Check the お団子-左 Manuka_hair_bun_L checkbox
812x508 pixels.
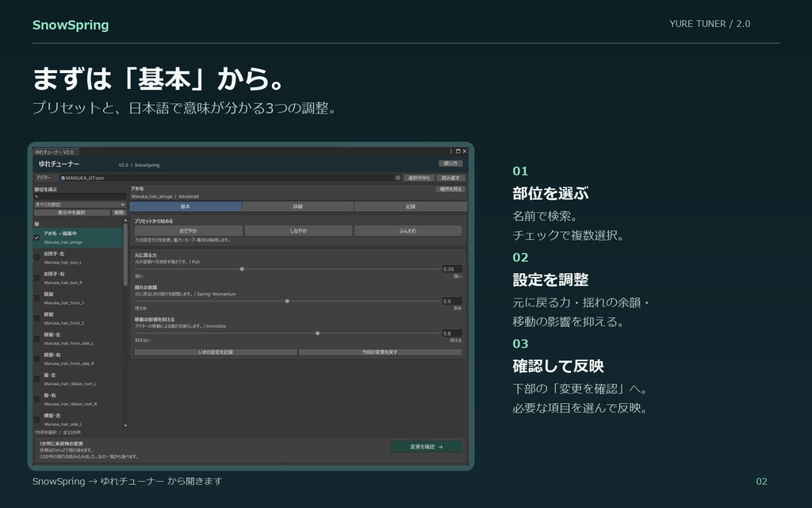click(x=36, y=258)
